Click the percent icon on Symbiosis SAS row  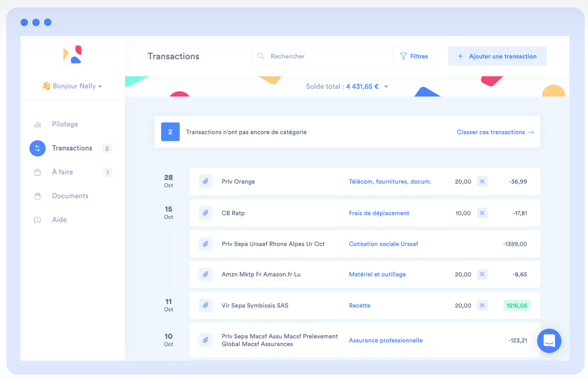pos(482,306)
